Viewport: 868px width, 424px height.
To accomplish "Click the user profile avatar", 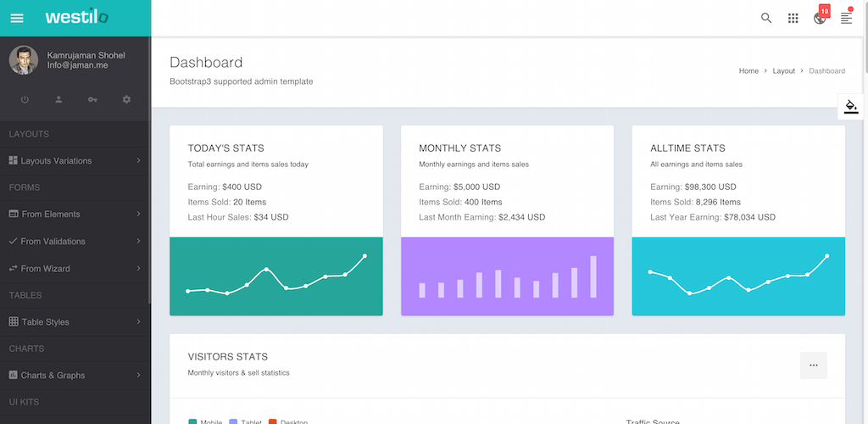I will pos(24,60).
